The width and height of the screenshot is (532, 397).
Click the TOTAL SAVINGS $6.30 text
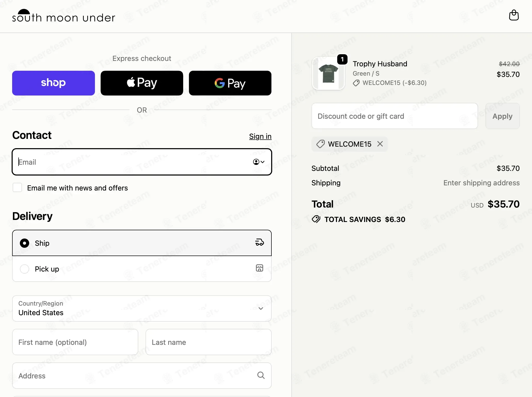[x=365, y=219]
